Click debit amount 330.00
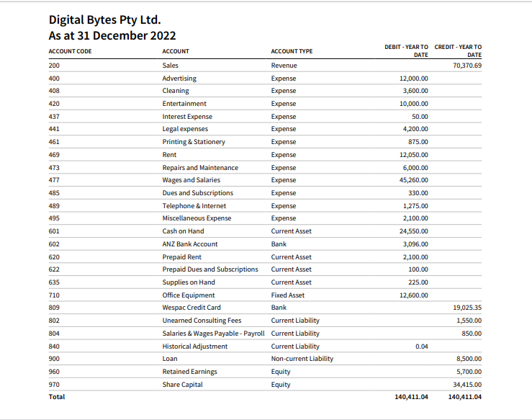532x420 pixels. click(x=418, y=193)
